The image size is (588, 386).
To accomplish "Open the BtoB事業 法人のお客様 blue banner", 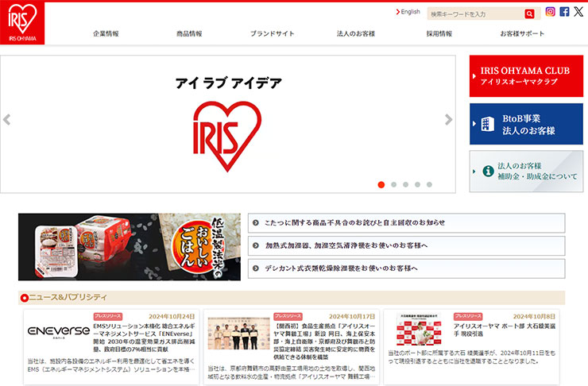I will pos(526,124).
